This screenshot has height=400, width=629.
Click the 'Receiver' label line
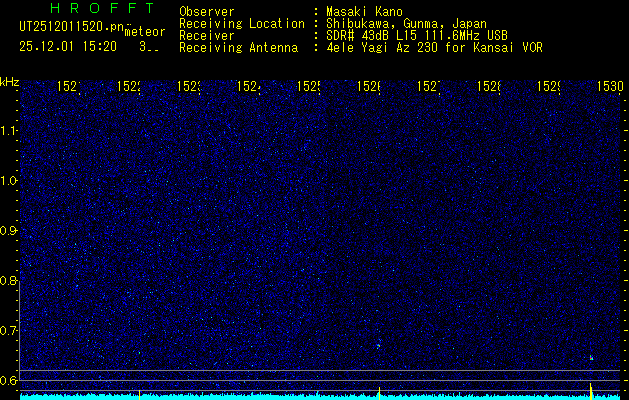click(x=207, y=36)
